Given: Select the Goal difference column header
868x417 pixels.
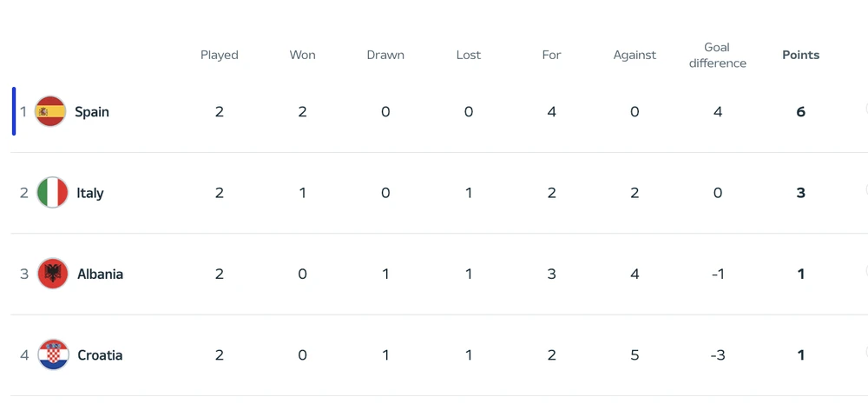Looking at the screenshot, I should (x=718, y=55).
